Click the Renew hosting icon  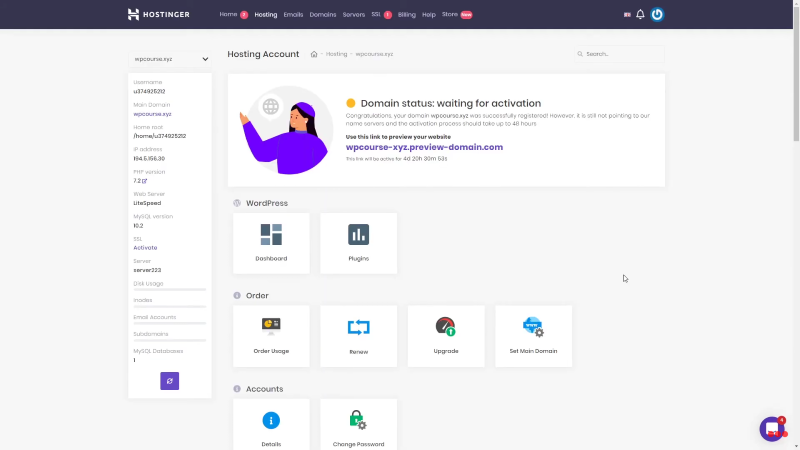358,327
